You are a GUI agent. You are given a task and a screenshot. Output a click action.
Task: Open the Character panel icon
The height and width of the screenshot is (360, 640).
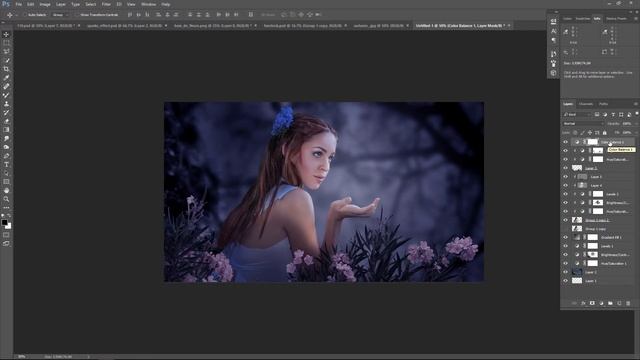pos(553,31)
